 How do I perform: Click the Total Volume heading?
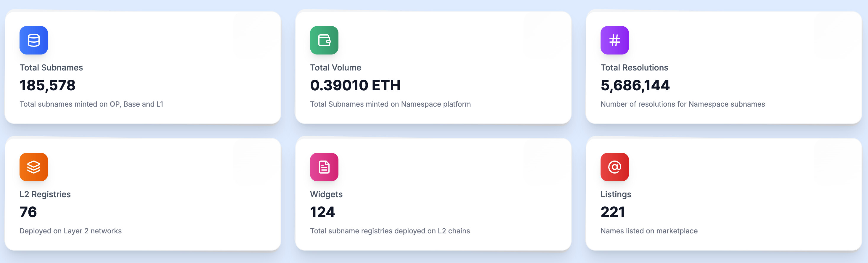335,68
